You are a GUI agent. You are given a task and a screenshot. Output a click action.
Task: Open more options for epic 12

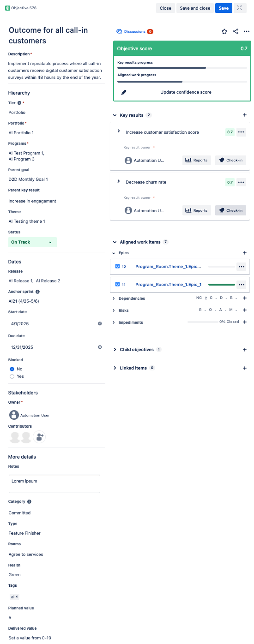(241, 266)
